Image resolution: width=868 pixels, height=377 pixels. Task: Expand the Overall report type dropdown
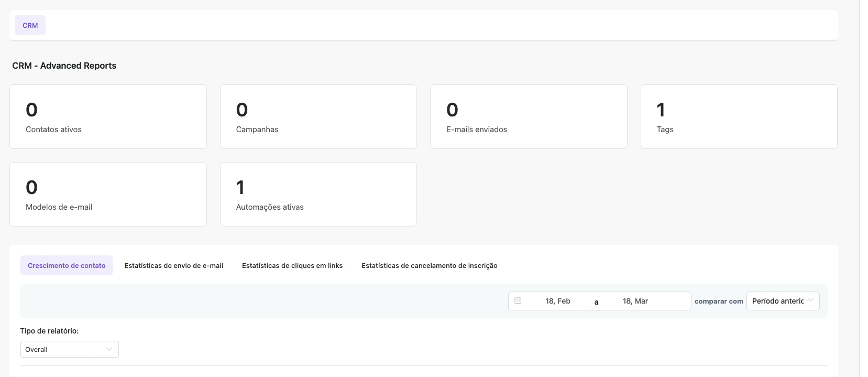69,349
